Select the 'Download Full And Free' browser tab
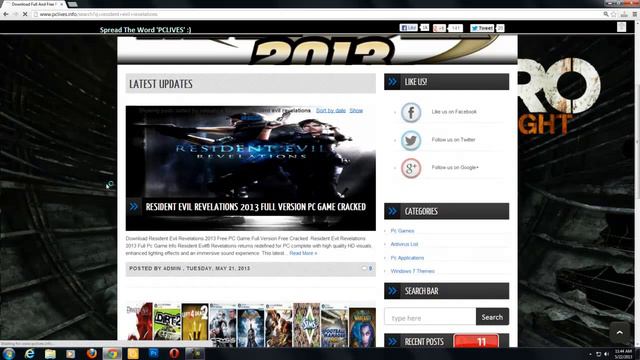The image size is (640, 360). [32, 4]
